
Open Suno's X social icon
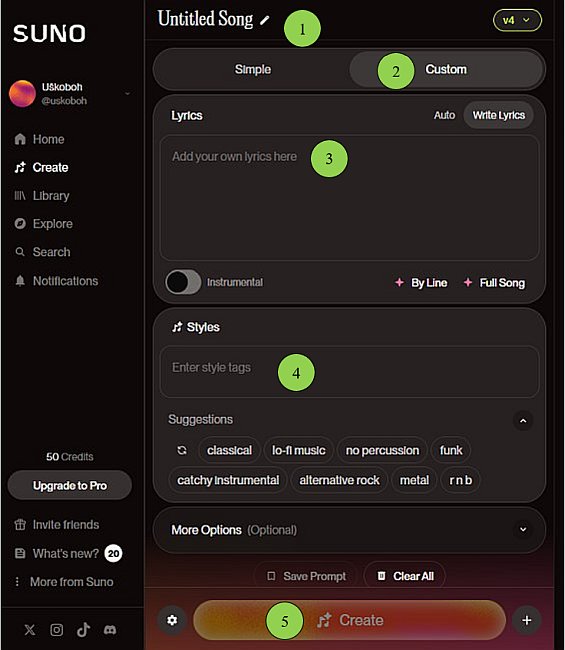(30, 630)
